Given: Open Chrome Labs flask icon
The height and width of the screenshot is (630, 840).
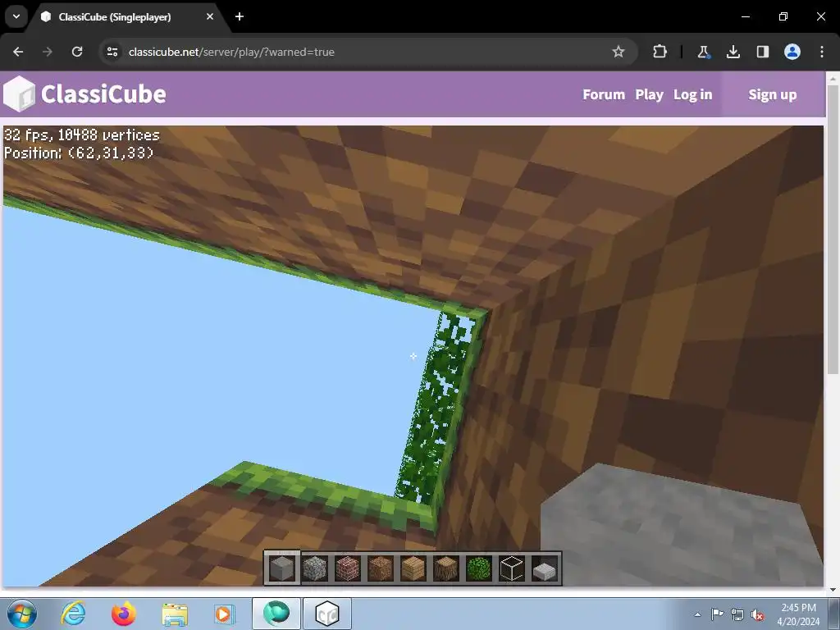Looking at the screenshot, I should point(703,52).
